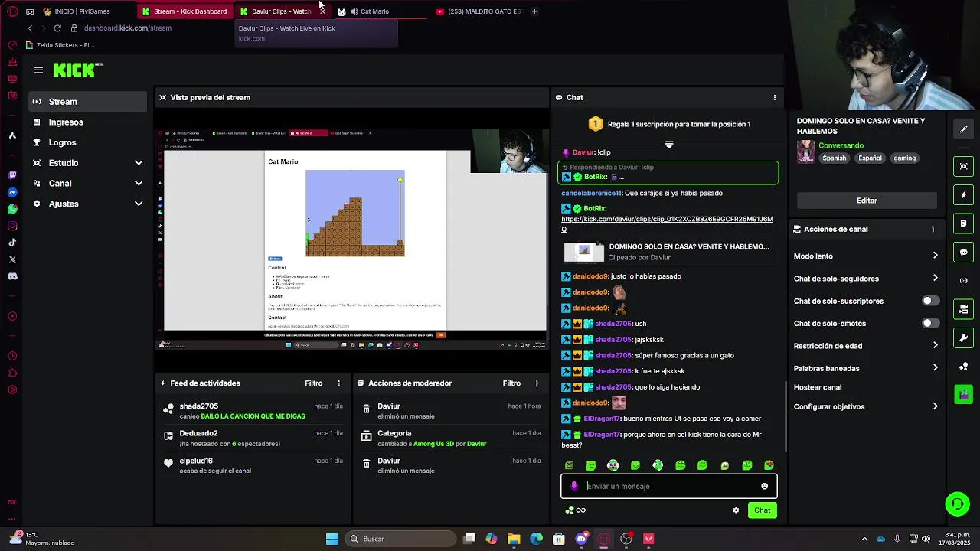Toggle Chat de solo-emotes switch
This screenshot has height=551, width=980.
pyautogui.click(x=930, y=323)
